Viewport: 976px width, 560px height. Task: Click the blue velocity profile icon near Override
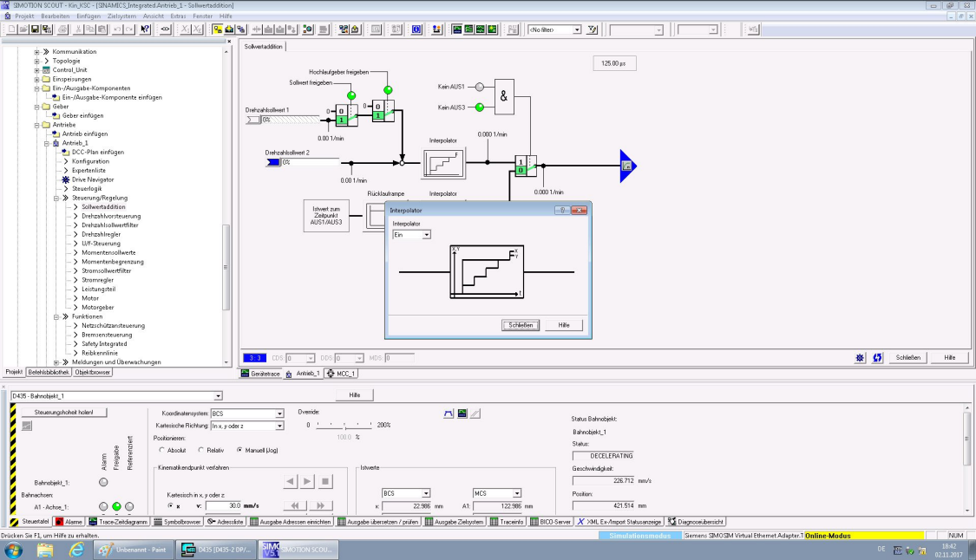point(449,413)
